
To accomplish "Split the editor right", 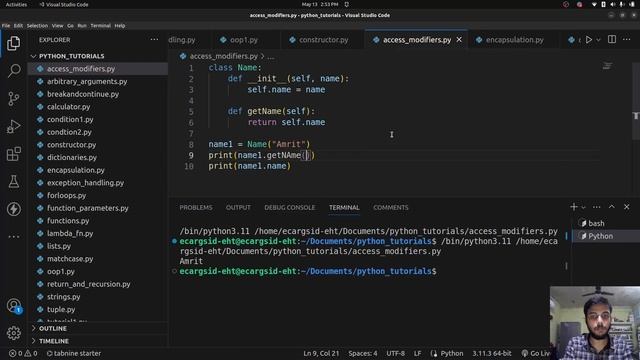I will click(x=612, y=40).
